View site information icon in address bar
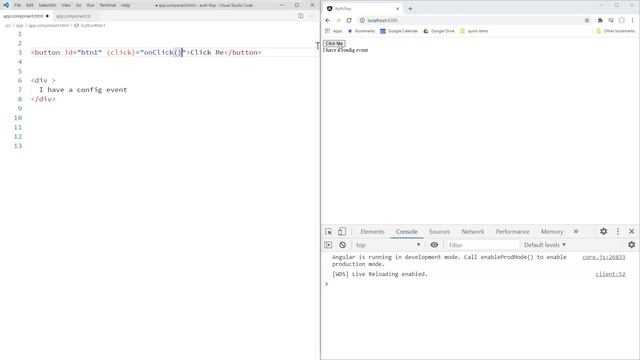 click(x=362, y=20)
